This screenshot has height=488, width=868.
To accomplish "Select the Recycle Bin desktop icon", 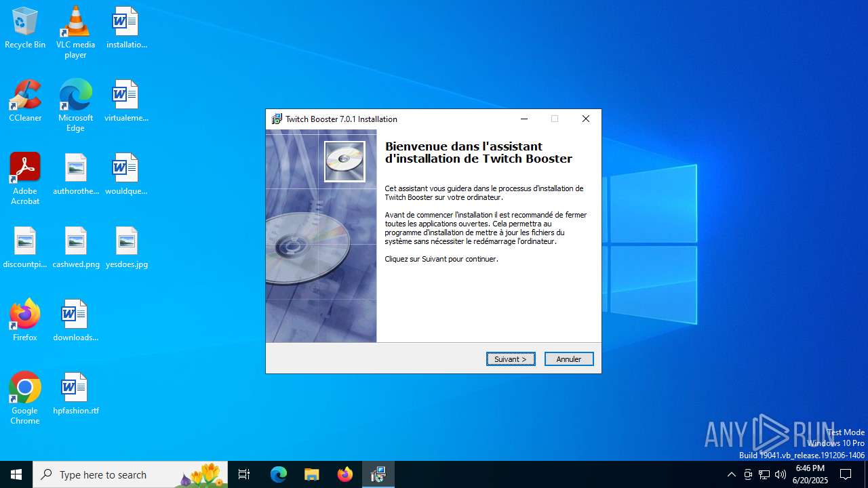I will (x=25, y=28).
